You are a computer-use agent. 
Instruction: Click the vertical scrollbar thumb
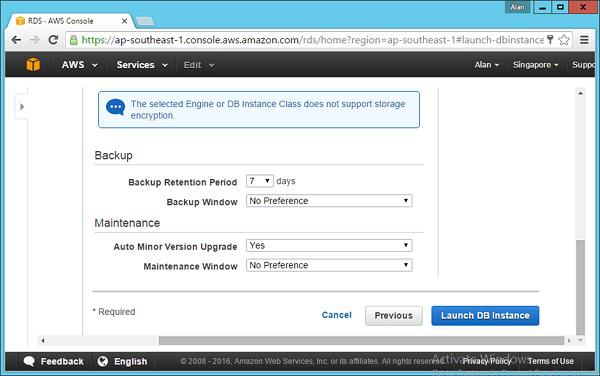580,287
